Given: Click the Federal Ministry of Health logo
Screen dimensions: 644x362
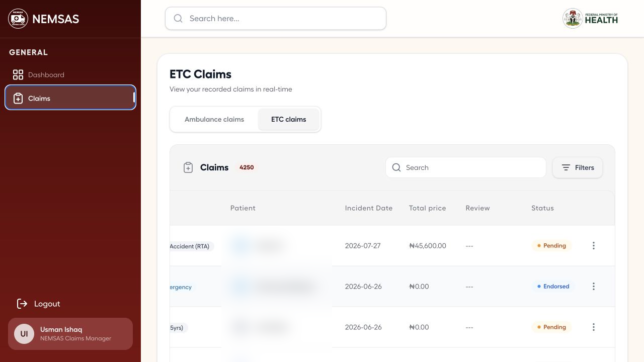Looking at the screenshot, I should point(590,19).
